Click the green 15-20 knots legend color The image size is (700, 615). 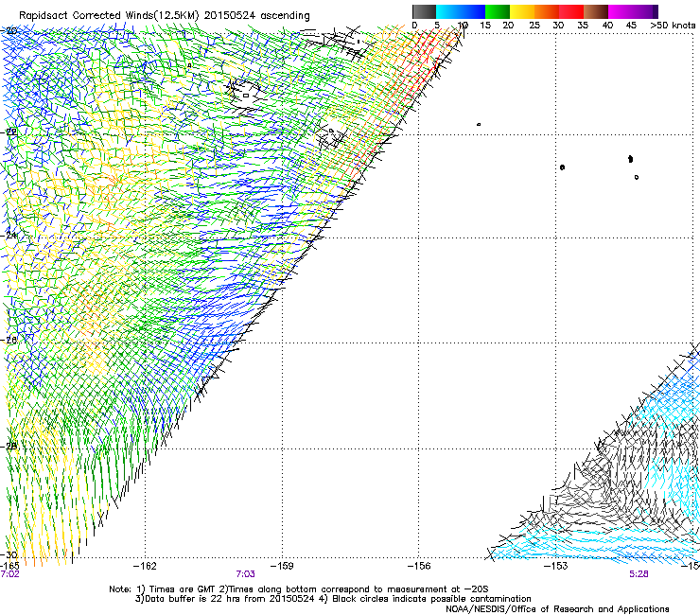[498, 11]
